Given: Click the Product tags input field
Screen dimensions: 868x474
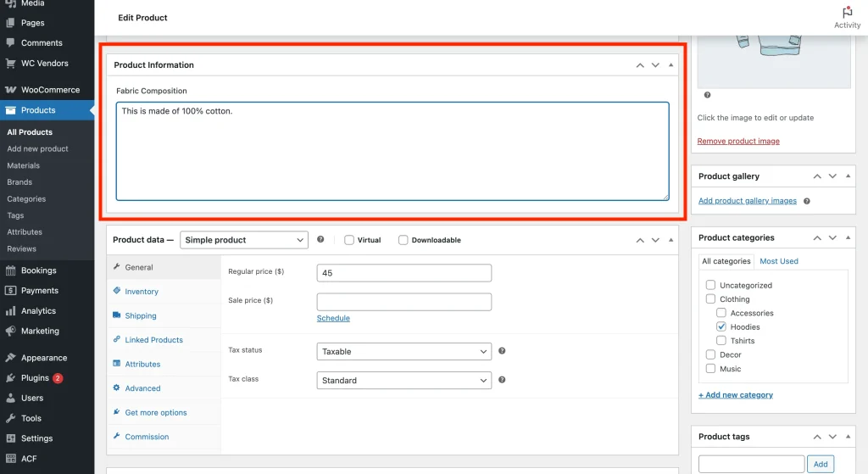Looking at the screenshot, I should coord(751,464).
